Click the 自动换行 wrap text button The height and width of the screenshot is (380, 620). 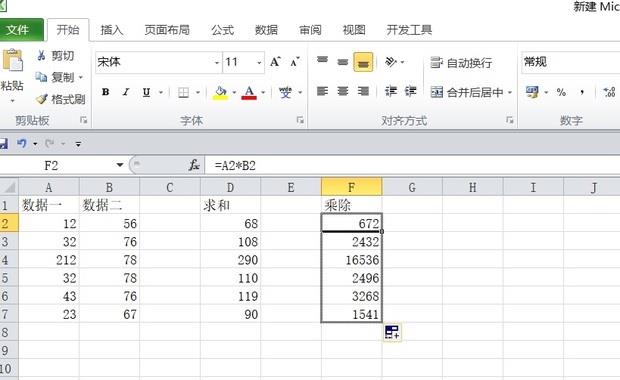[461, 62]
